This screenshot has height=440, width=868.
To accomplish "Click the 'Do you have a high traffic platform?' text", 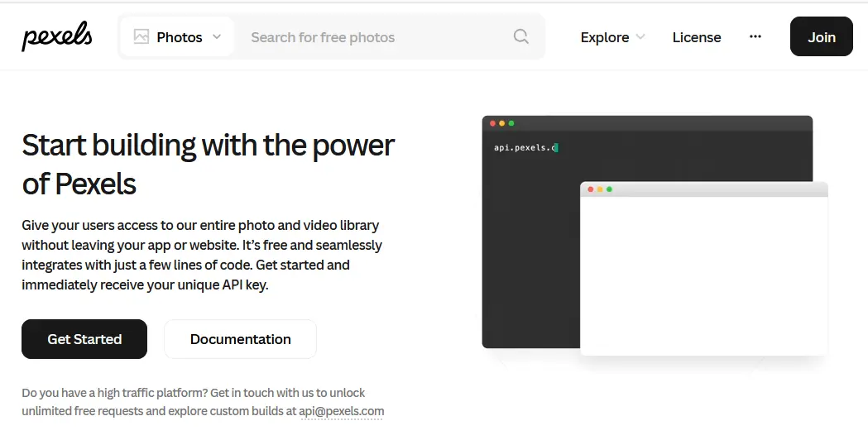I will [114, 393].
